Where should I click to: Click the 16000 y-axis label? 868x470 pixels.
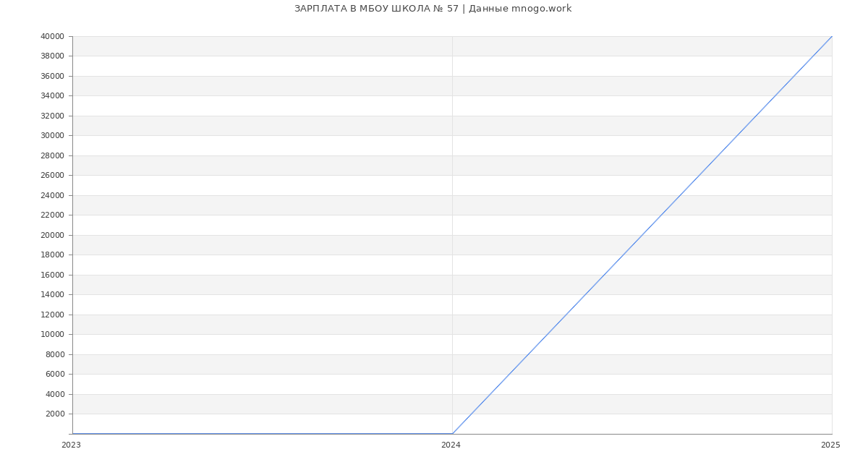(52, 275)
